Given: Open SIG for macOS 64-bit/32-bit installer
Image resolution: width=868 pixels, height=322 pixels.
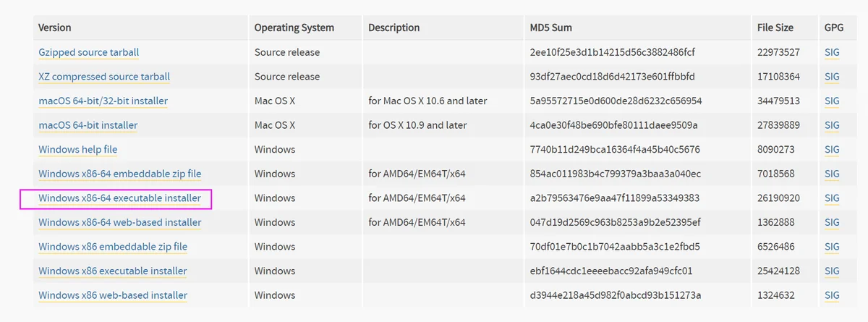Looking at the screenshot, I should tap(832, 101).
